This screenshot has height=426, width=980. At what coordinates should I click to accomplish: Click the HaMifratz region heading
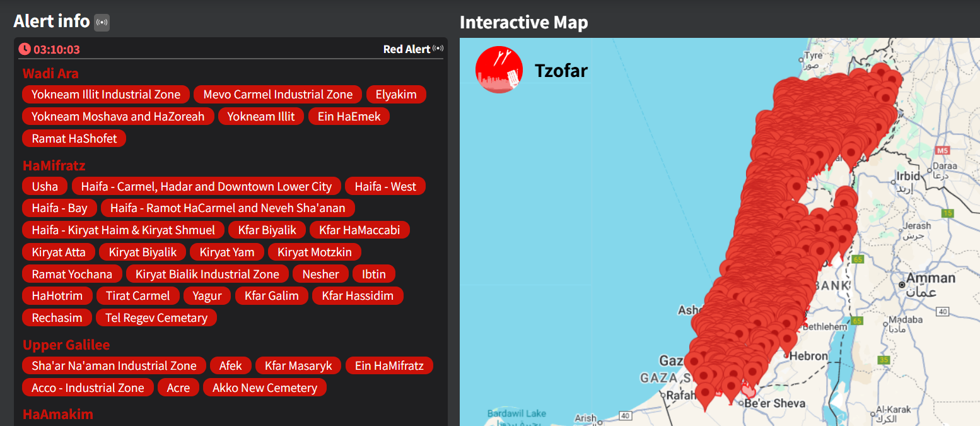[54, 165]
